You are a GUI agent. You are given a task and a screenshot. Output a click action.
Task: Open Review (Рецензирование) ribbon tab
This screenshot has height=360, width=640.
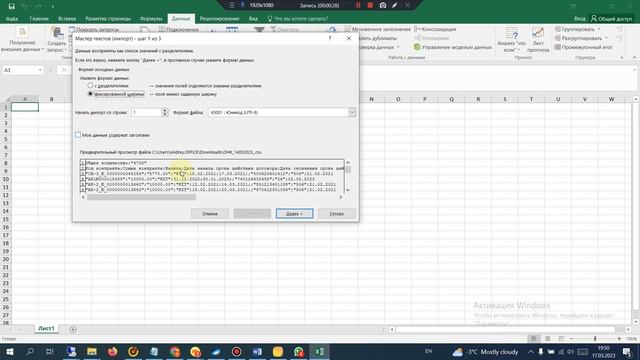tap(219, 18)
